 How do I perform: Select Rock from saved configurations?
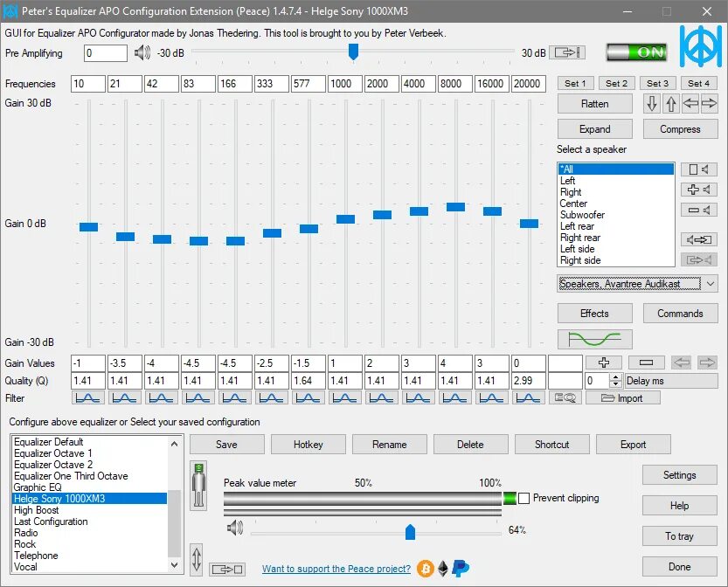point(89,544)
